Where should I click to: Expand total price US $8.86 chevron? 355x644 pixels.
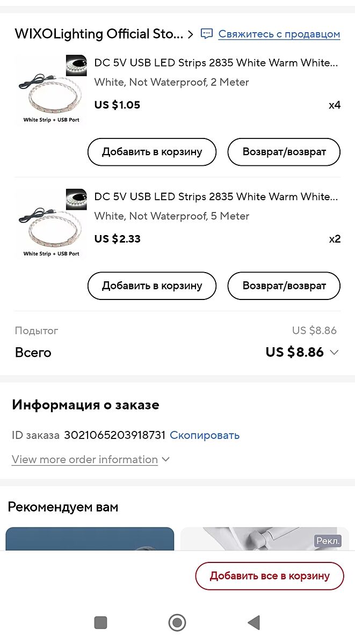[x=334, y=353]
